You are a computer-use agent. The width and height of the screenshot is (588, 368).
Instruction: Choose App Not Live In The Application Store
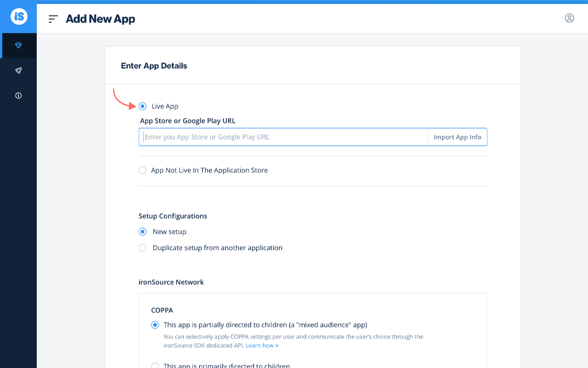(x=142, y=170)
